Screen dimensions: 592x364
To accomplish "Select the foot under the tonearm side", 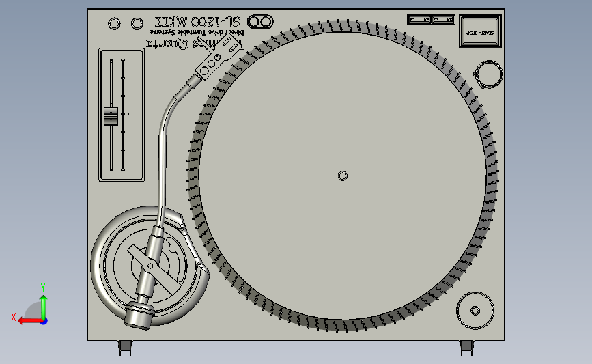I will coord(126,348).
